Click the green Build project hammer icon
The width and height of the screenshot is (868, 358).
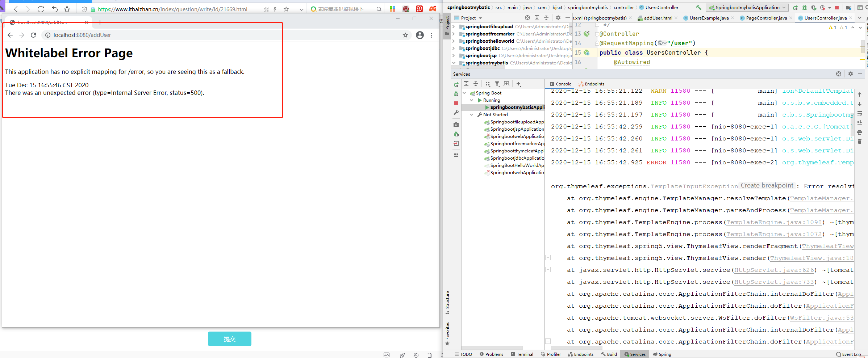pyautogui.click(x=698, y=8)
